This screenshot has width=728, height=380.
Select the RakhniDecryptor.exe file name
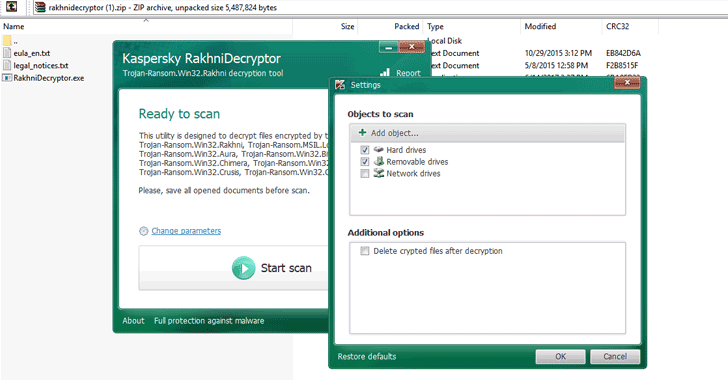pos(49,78)
